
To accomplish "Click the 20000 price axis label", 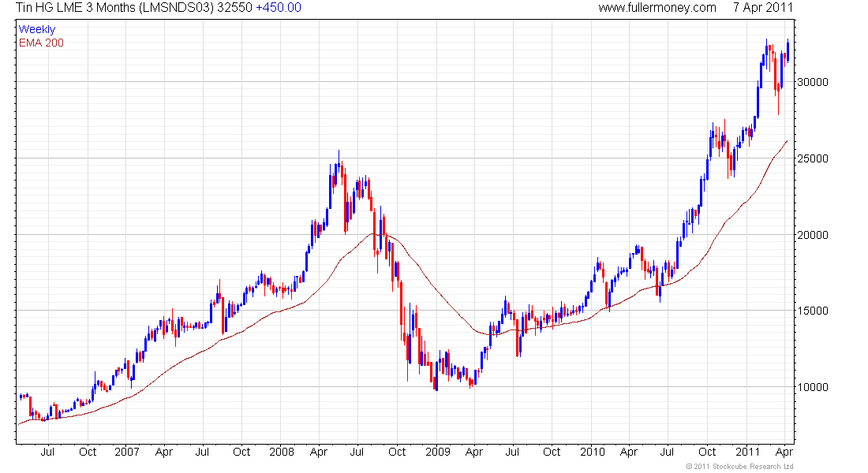I will coord(813,235).
